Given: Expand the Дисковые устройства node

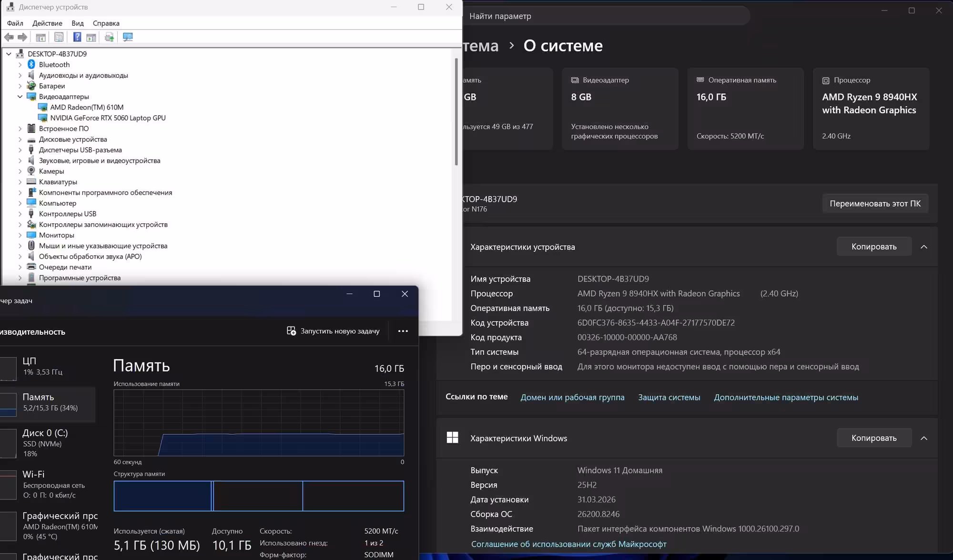Looking at the screenshot, I should coord(20,139).
